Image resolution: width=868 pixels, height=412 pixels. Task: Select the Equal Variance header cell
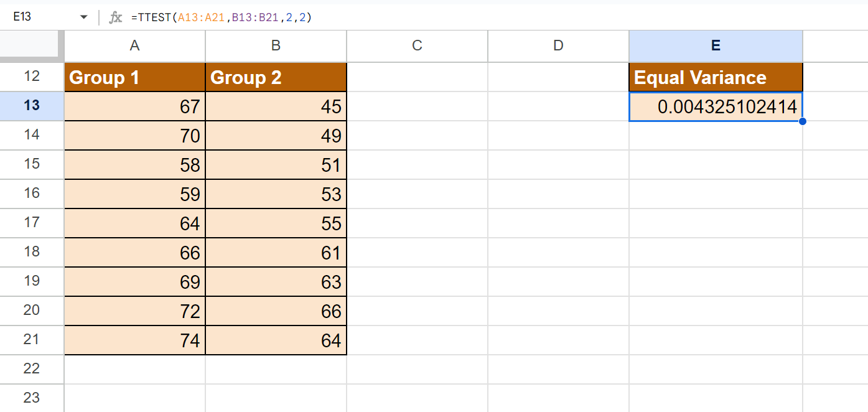pyautogui.click(x=716, y=77)
